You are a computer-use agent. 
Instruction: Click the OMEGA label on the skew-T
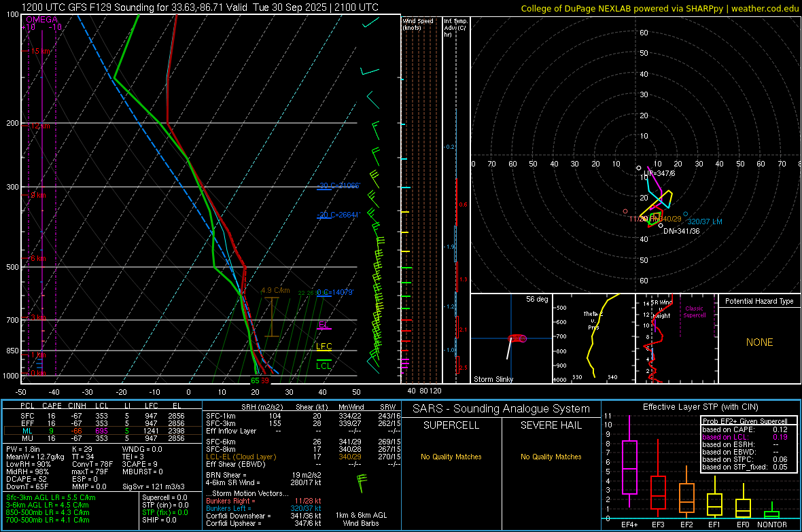pos(42,20)
